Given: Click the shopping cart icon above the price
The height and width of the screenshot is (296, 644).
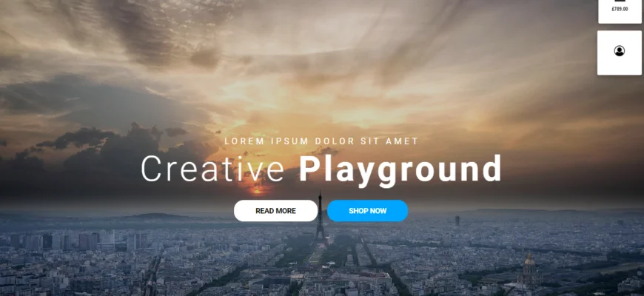Looking at the screenshot, I should (620, 2).
